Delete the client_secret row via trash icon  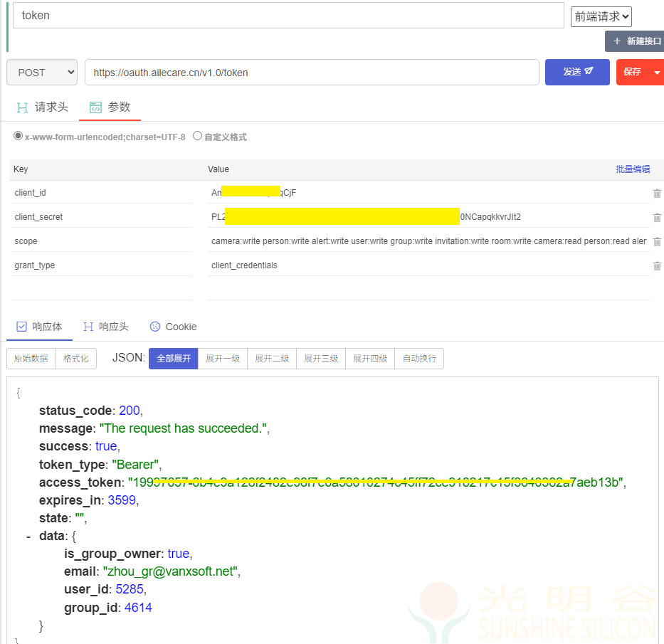coord(656,217)
